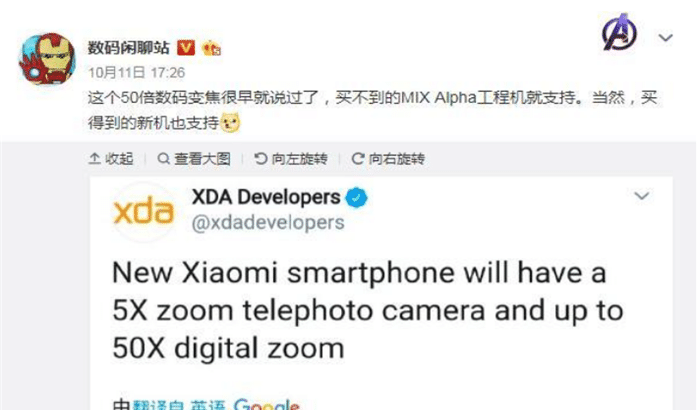The width and height of the screenshot is (700, 410).
Task: Click the magnifier icon before 查看大图
Action: click(163, 159)
